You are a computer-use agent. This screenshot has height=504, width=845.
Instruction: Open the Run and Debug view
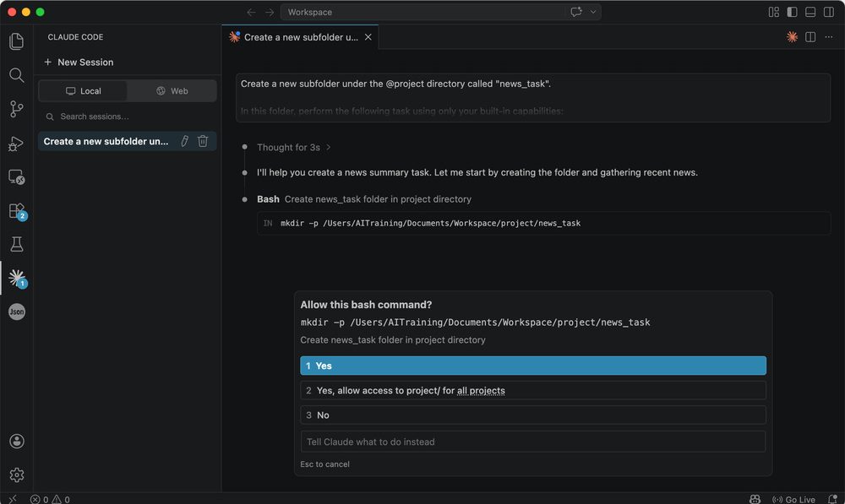[x=16, y=144]
